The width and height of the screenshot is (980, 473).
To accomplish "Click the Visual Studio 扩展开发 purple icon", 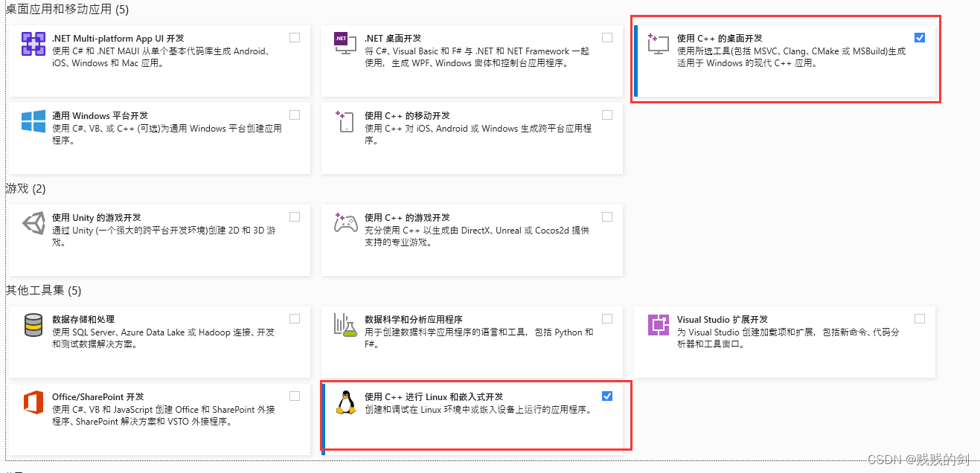I will 658,325.
